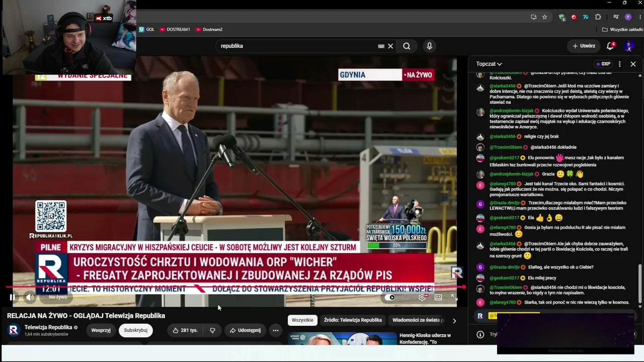Viewport: 644px width, 362px height.
Task: Share the video via Udostępnij
Action: [x=246, y=330]
